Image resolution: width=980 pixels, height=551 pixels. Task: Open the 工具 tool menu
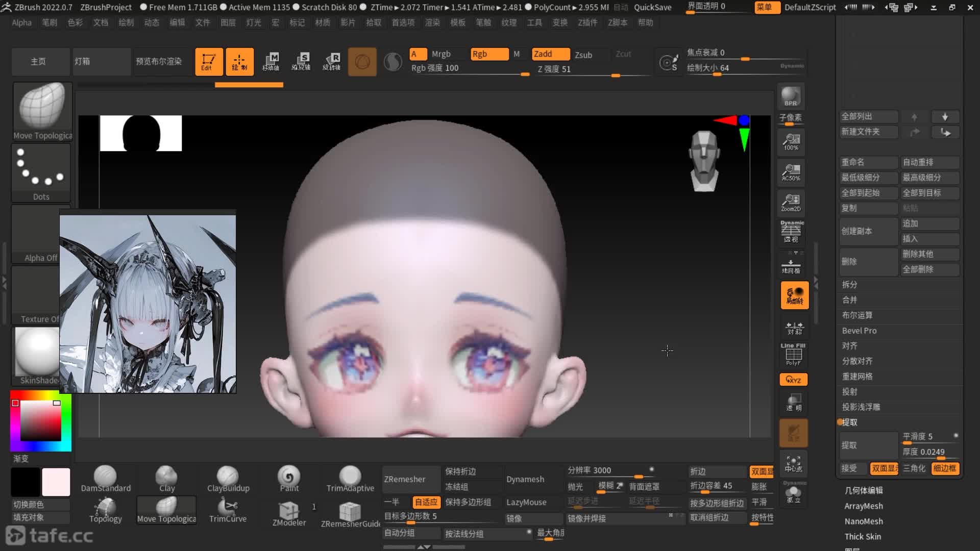[534, 22]
